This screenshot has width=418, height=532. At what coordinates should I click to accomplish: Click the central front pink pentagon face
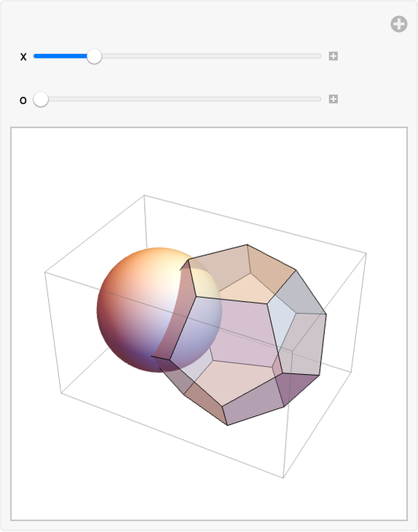[x=237, y=332]
